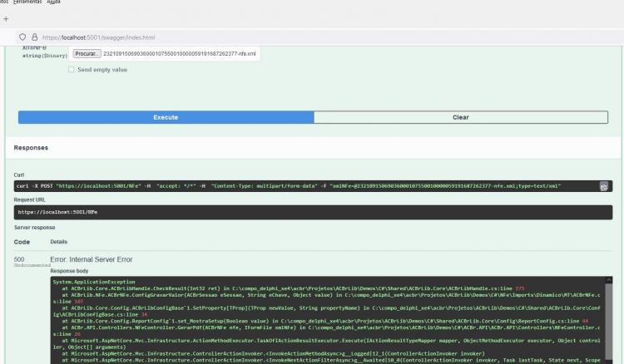Click the response body vertical scrollbar
This screenshot has height=364, width=624.
coord(608,320)
